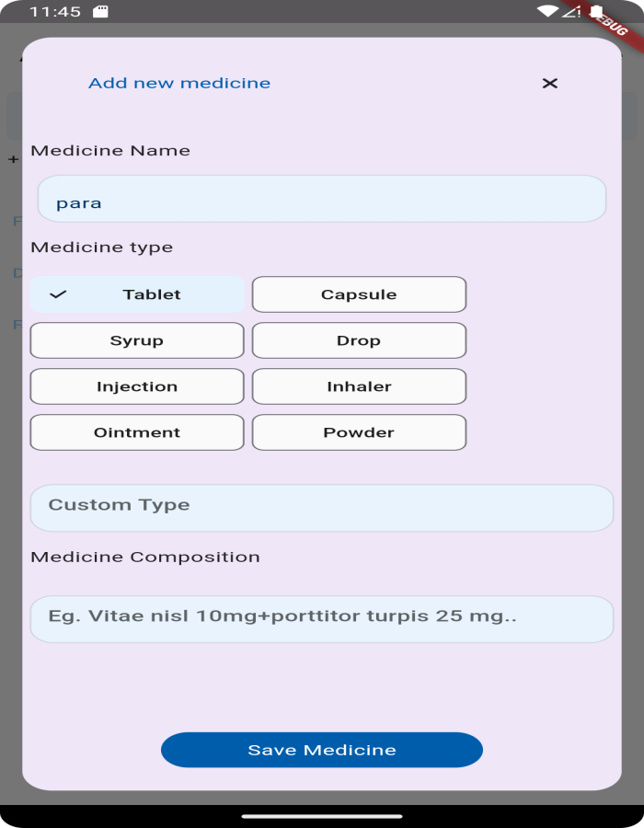Dismiss the dialog with the X

click(x=550, y=83)
